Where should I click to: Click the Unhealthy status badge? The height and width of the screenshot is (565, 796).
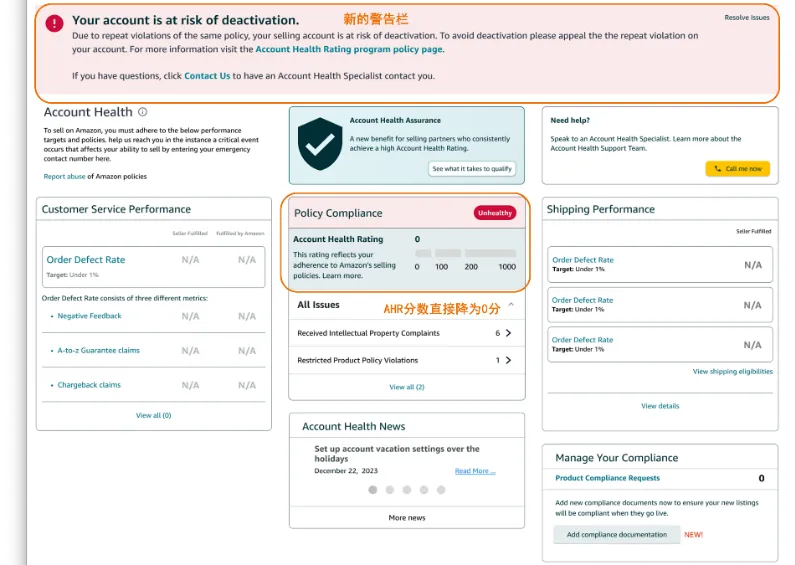pyautogui.click(x=494, y=213)
